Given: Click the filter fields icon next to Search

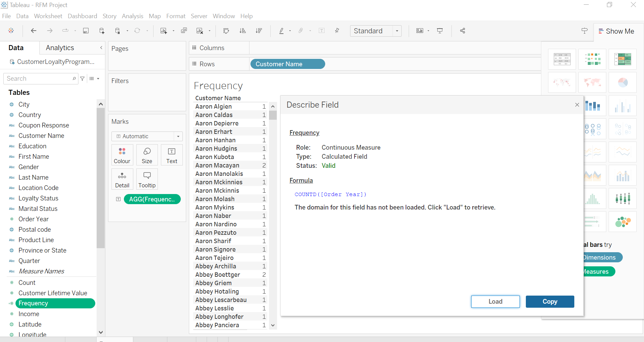Looking at the screenshot, I should coord(82,78).
